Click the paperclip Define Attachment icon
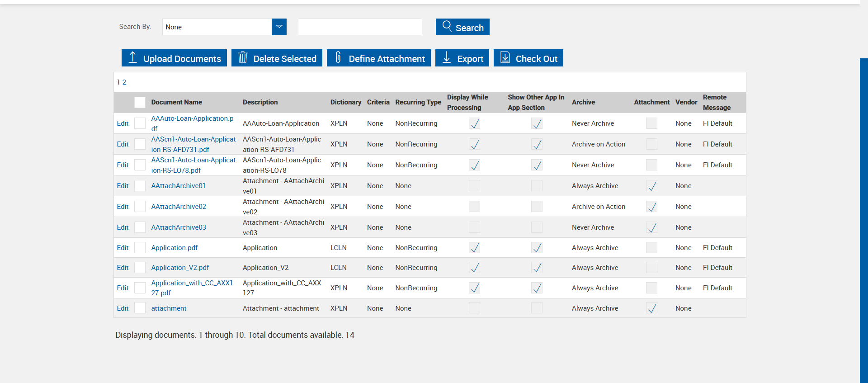 click(x=338, y=57)
